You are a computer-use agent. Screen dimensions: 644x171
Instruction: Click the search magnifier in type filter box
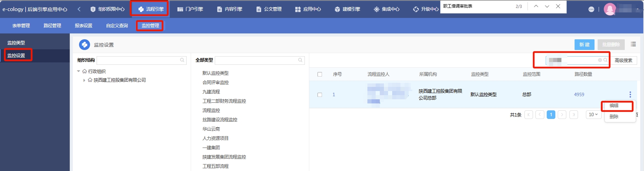click(300, 60)
